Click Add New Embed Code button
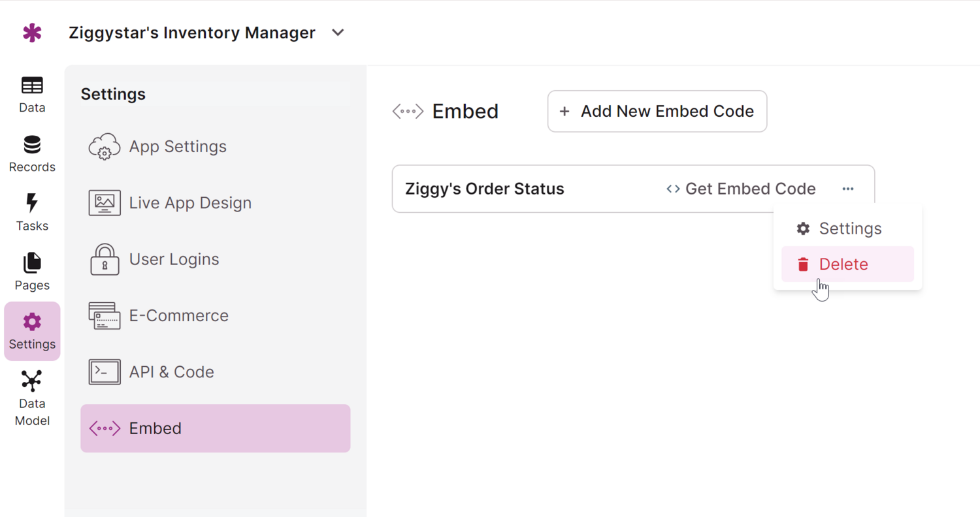 tap(657, 111)
